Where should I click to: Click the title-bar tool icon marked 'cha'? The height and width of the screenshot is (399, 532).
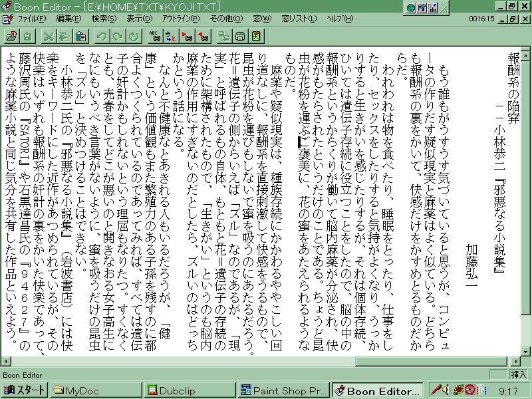pos(433,8)
